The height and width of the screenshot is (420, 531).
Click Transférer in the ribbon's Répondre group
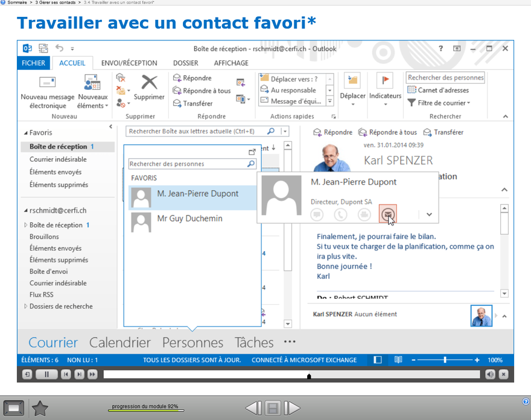click(x=192, y=103)
